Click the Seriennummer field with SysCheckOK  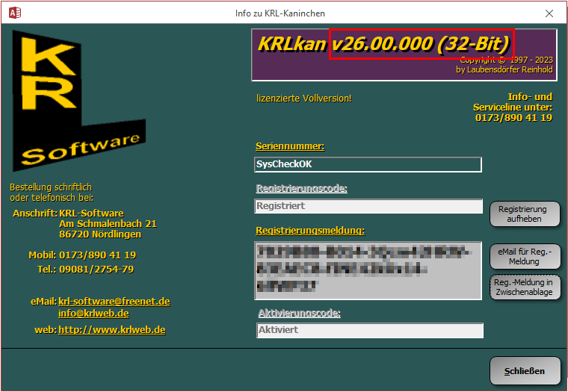(x=368, y=164)
